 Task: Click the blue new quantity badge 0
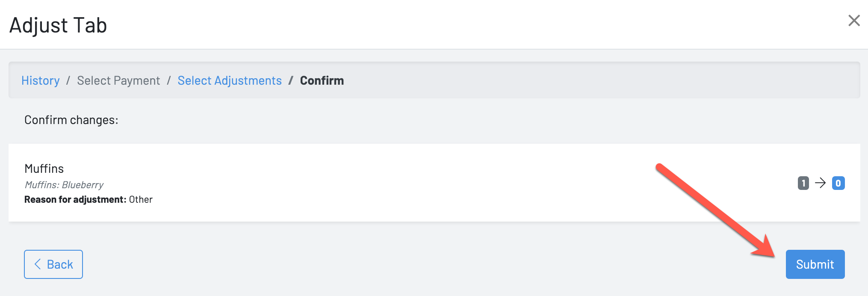coord(838,183)
